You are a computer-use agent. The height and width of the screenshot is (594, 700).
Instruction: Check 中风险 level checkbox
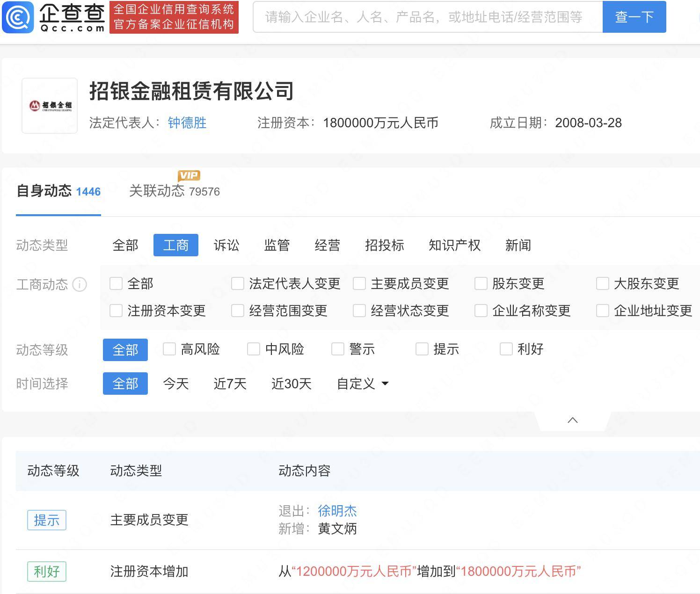pos(254,349)
